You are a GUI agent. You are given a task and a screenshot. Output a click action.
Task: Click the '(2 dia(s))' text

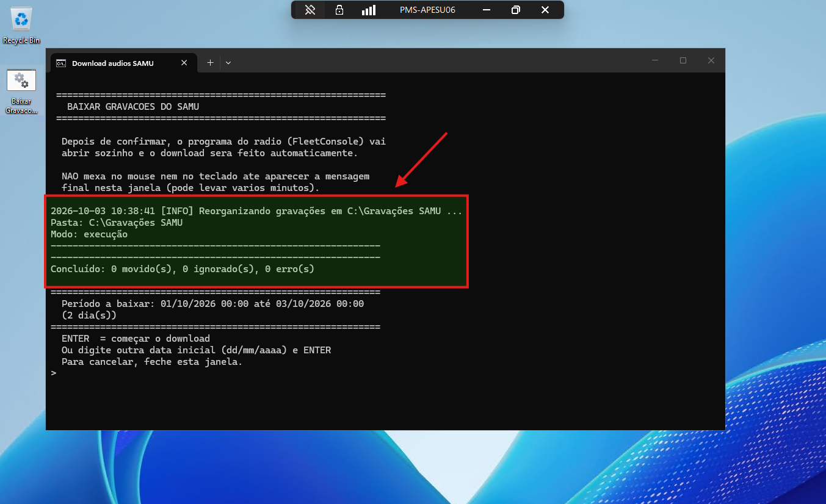tap(89, 315)
